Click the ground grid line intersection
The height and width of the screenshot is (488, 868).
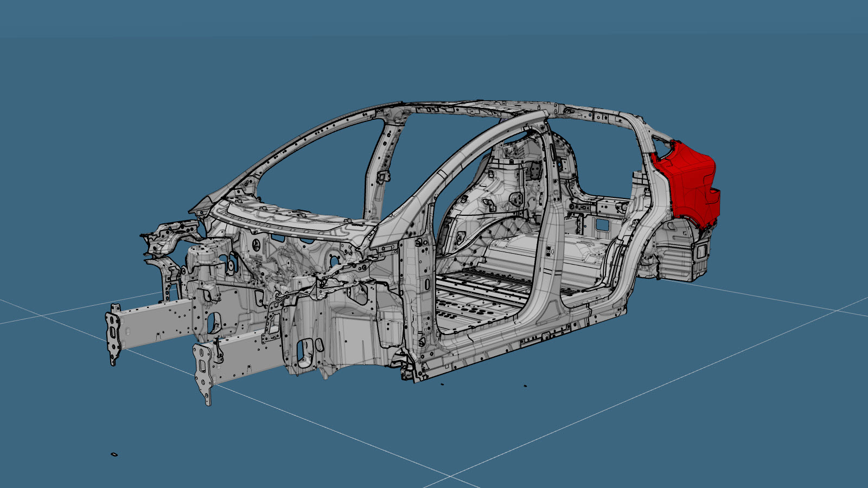[450, 476]
